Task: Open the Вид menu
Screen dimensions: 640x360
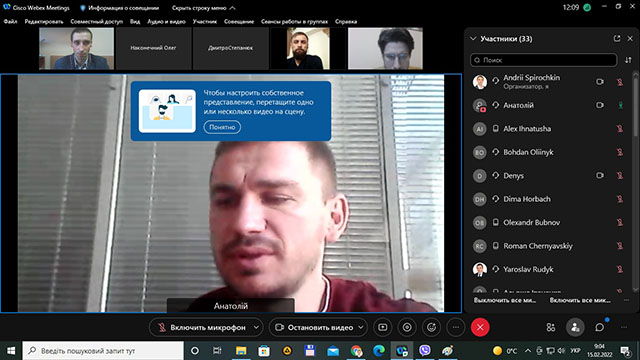Action: (135, 21)
